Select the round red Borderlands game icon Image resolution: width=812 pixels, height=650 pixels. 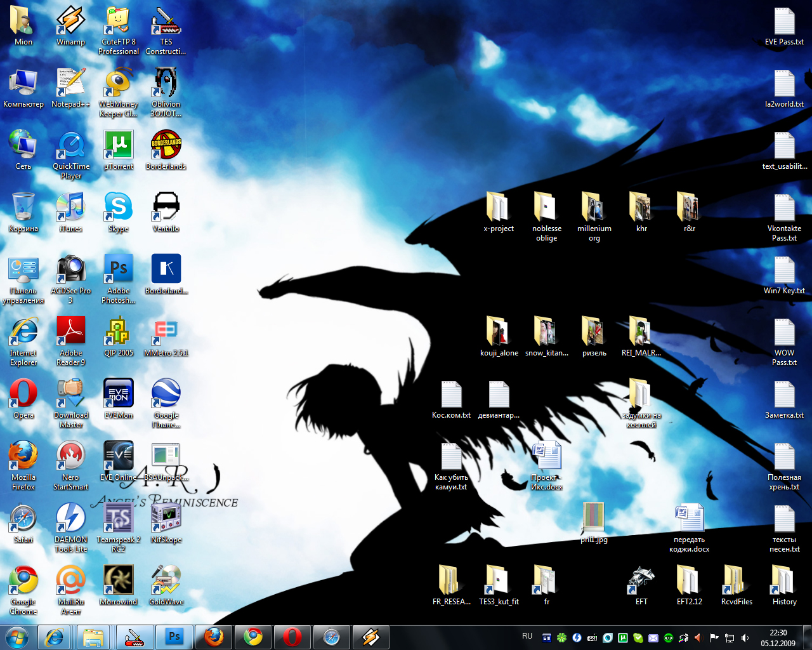(x=166, y=150)
